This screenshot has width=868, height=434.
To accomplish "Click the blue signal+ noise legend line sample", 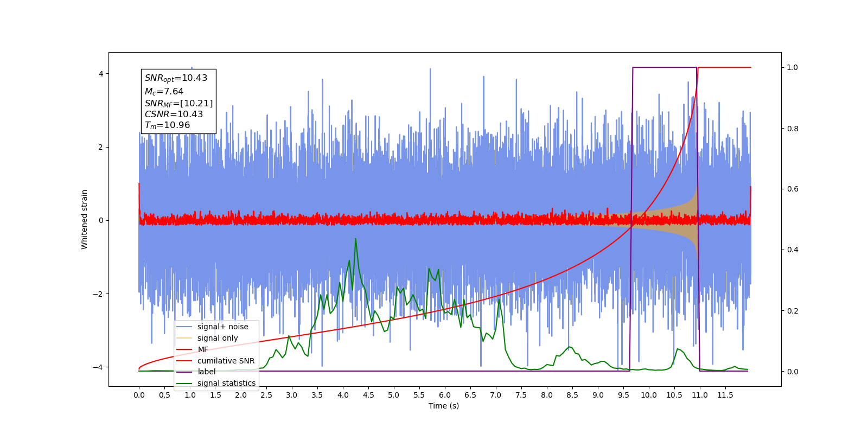I will click(x=184, y=327).
